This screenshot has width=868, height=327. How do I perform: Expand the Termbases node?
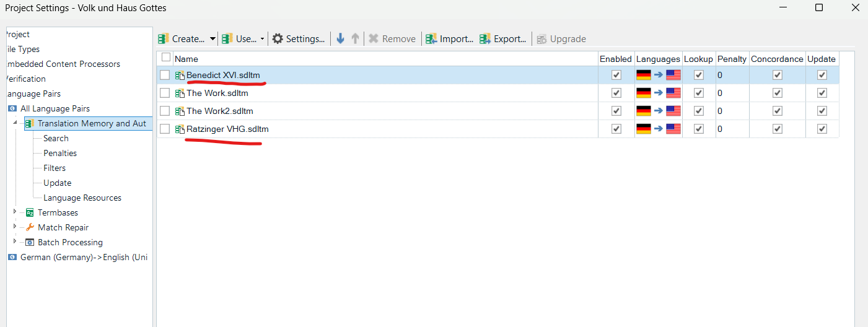pyautogui.click(x=15, y=212)
